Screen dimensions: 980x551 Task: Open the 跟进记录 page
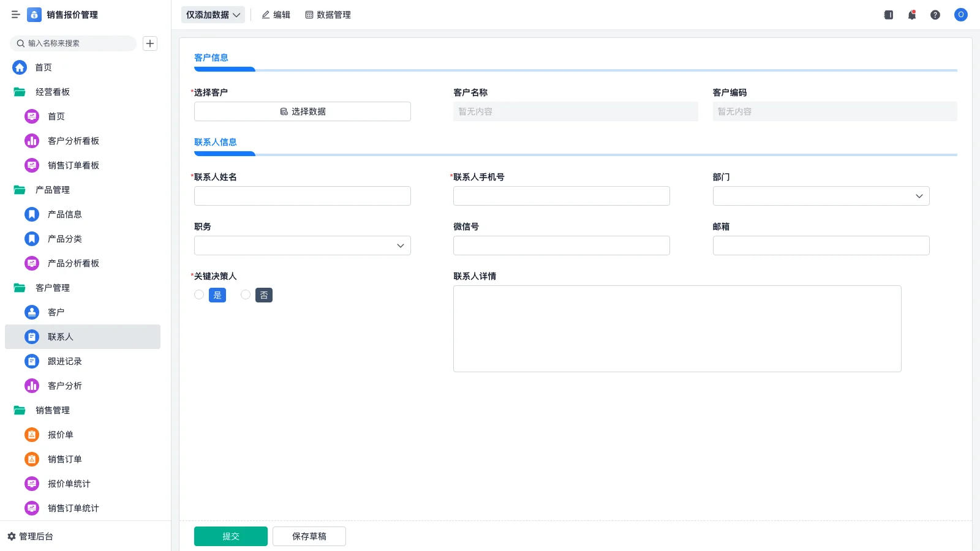(64, 361)
